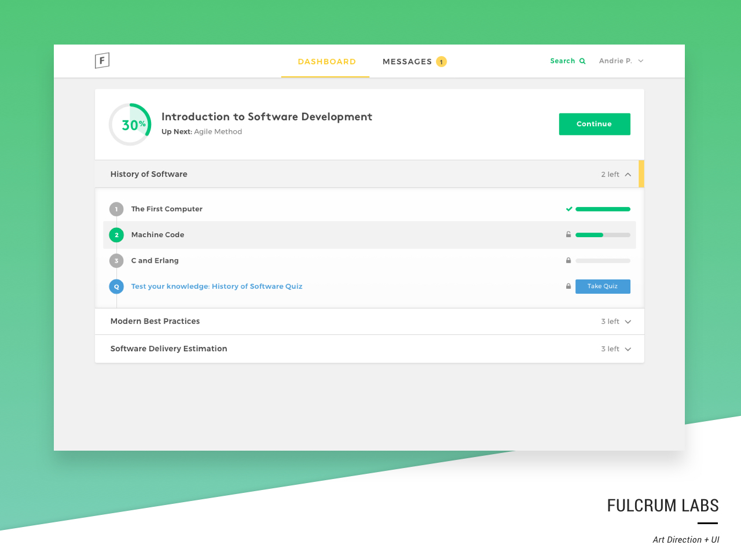The width and height of the screenshot is (741, 560).
Task: Collapse the History of Software section
Action: 628,174
